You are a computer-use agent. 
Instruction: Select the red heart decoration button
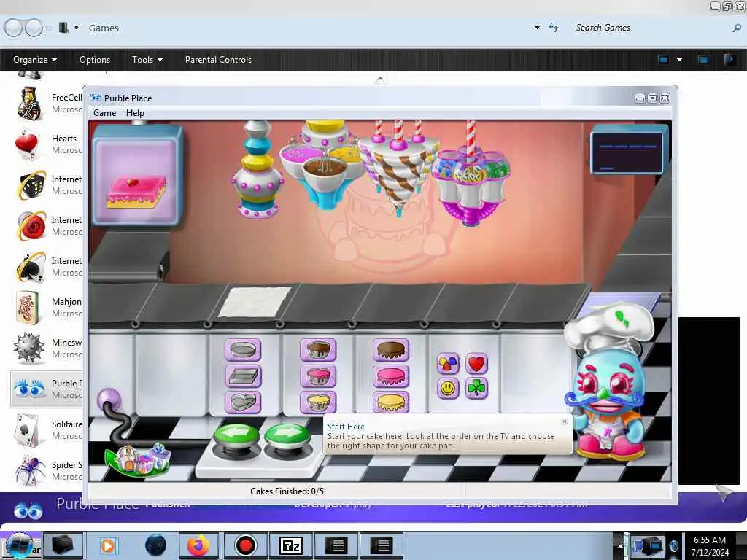coord(476,364)
